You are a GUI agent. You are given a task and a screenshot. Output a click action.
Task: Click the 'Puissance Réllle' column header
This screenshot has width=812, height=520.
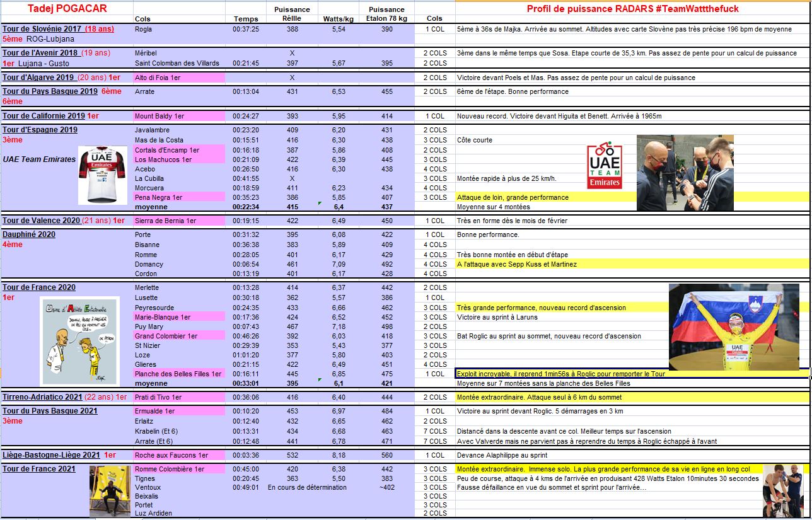(x=292, y=14)
